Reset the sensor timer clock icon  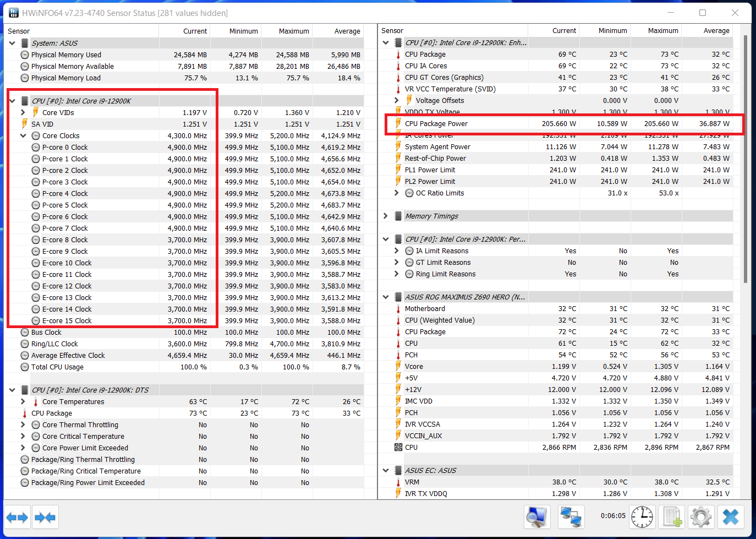tap(642, 517)
